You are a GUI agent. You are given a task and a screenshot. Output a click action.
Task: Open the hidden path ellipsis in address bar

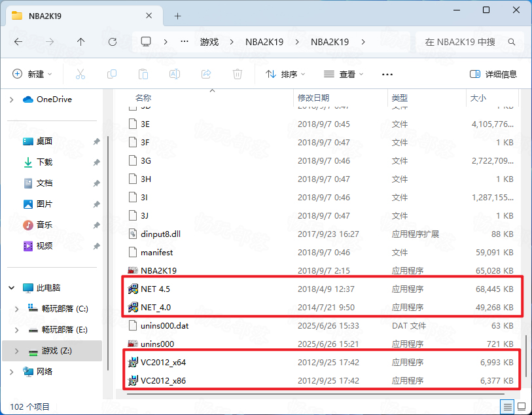click(x=185, y=41)
